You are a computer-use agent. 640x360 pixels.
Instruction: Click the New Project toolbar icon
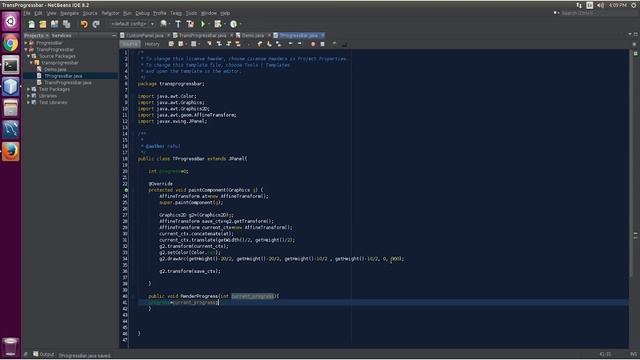43,24
